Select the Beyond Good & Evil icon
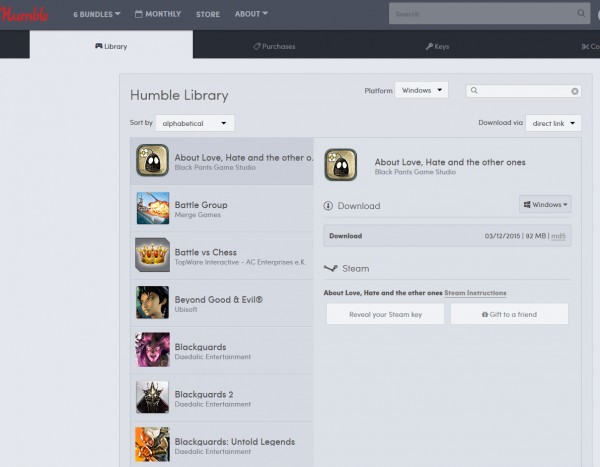Image resolution: width=600 pixels, height=467 pixels. point(152,302)
